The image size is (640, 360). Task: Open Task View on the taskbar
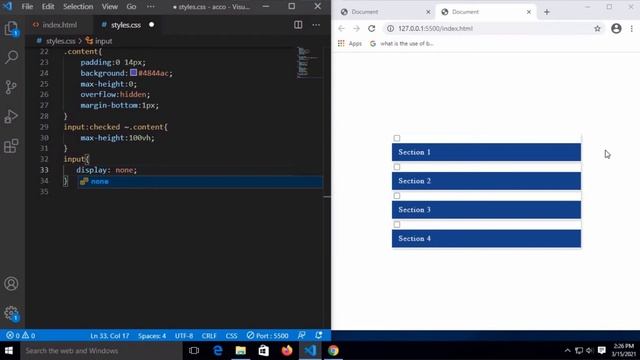tap(194, 351)
